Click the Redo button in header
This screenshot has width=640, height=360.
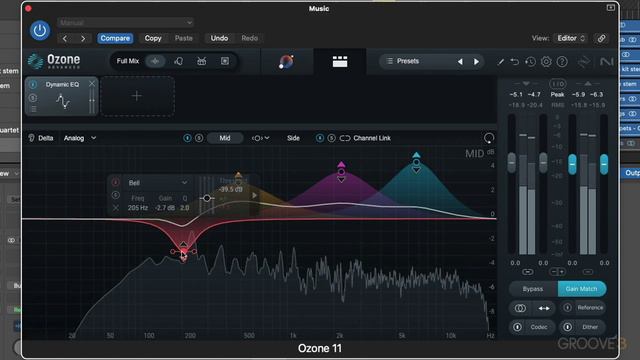click(x=249, y=38)
